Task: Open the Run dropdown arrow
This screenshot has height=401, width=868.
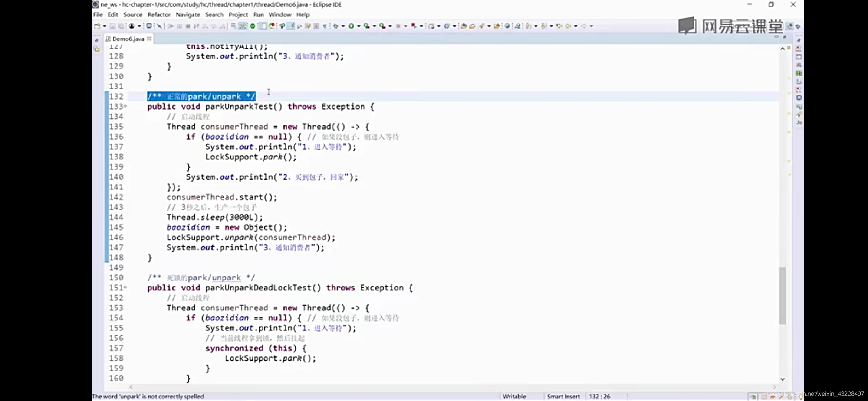Action: point(359,26)
